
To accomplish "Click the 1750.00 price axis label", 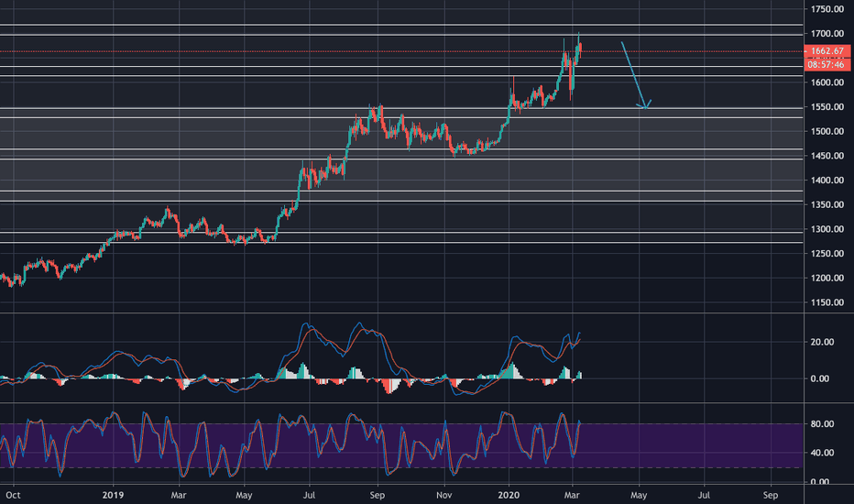I will point(827,9).
